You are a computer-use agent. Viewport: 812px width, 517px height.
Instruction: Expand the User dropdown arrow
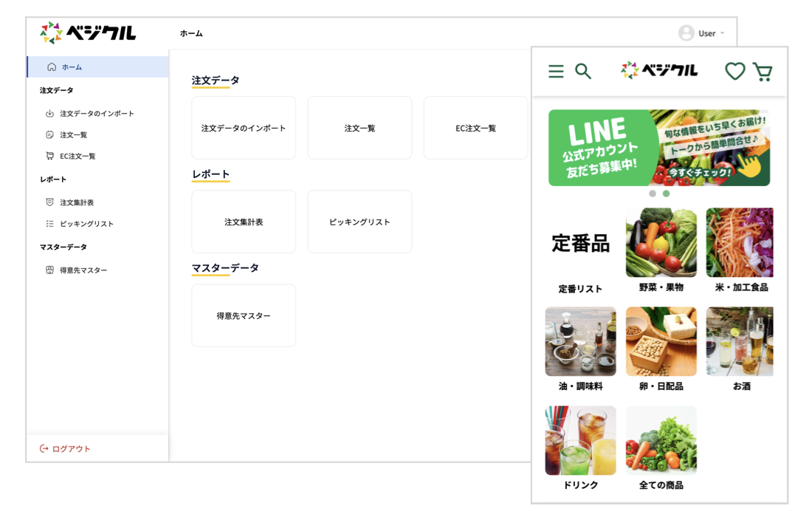(723, 33)
